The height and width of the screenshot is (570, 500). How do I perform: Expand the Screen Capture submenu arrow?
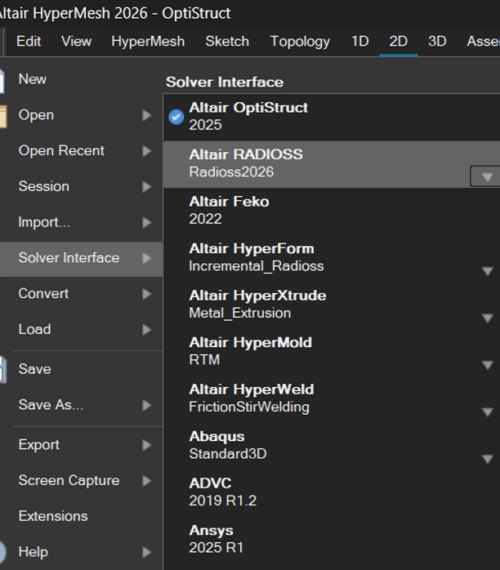point(147,481)
